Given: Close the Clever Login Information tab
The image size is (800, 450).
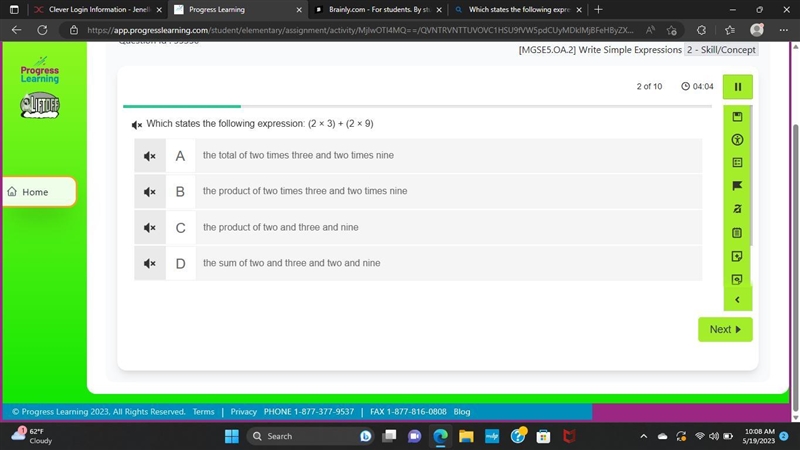Looking at the screenshot, I should 159,10.
